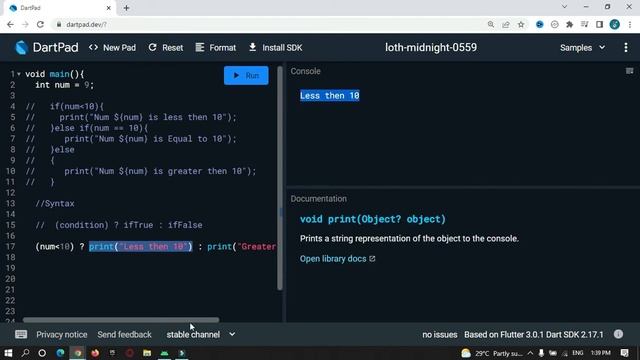The height and width of the screenshot is (360, 640).
Task: Click the Console panel header
Action: tap(305, 71)
